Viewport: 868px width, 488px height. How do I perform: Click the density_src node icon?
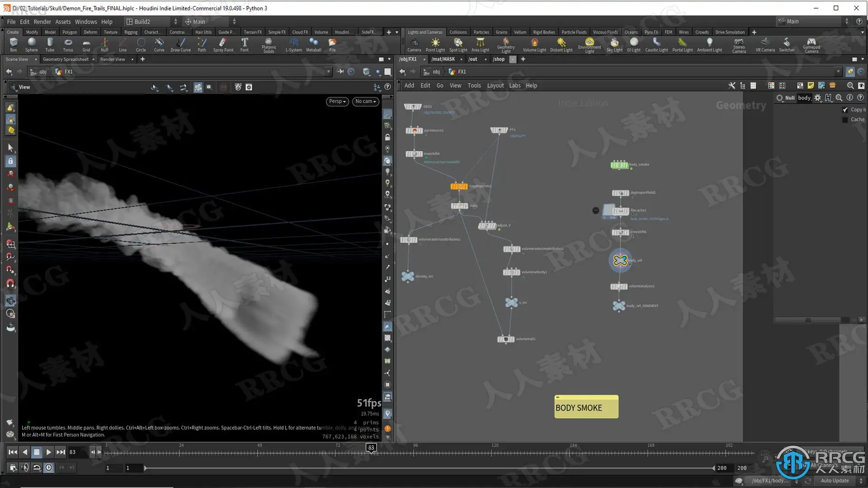pyautogui.click(x=408, y=277)
